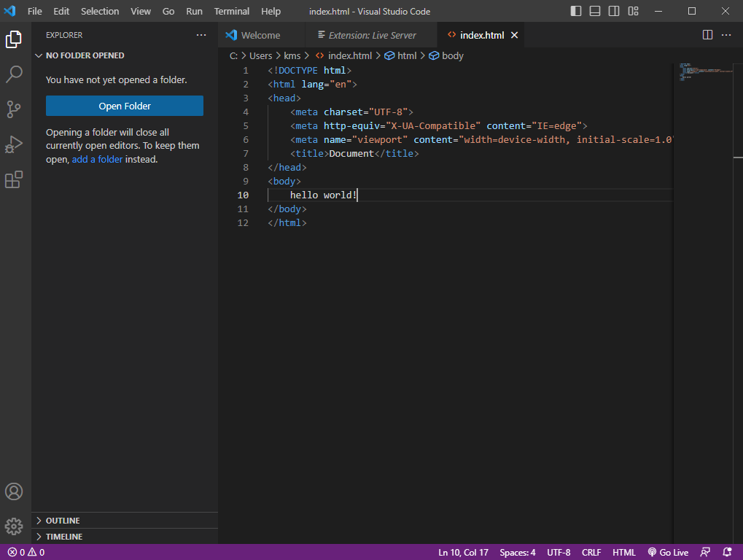Click the opening <body> tag on line 9
Image resolution: width=743 pixels, height=560 pixels.
click(284, 181)
